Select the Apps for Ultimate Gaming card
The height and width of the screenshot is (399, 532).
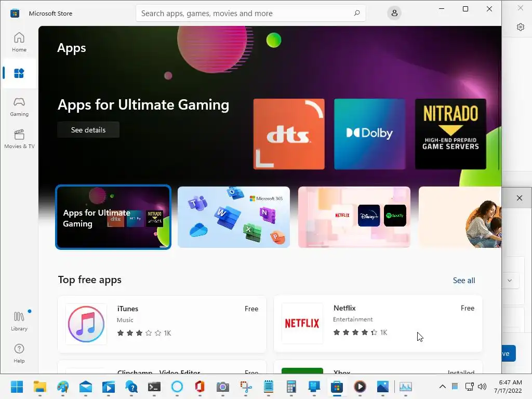[x=113, y=217]
